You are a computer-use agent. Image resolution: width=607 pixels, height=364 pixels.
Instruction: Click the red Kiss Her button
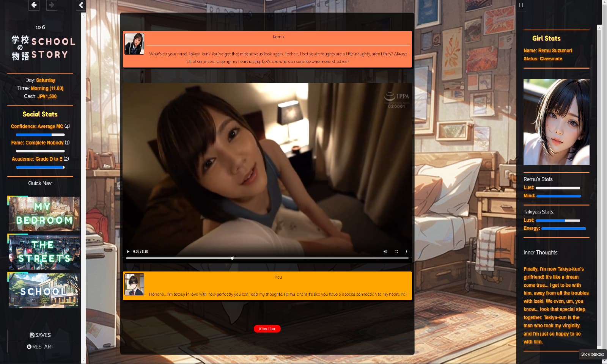tap(267, 329)
